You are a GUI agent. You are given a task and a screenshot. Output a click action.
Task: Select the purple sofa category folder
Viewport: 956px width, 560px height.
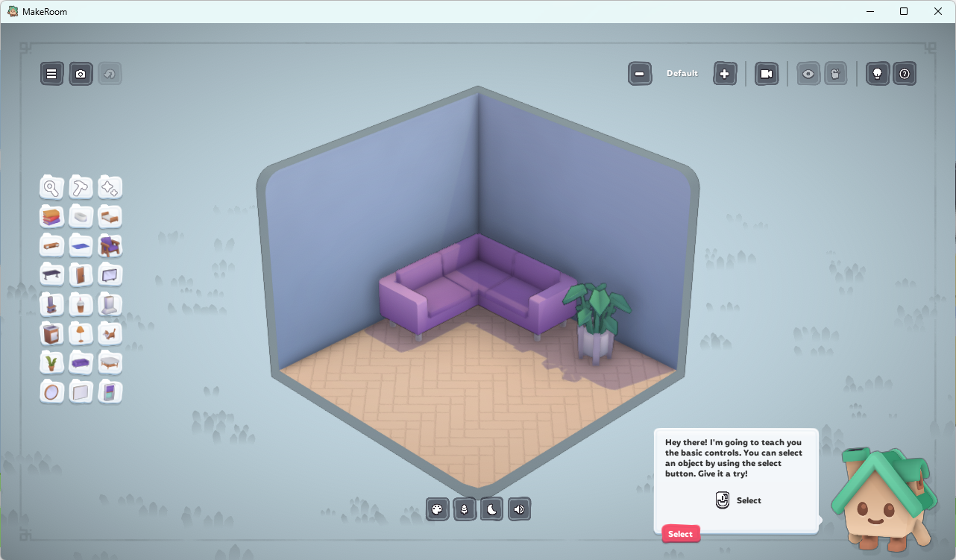[81, 362]
